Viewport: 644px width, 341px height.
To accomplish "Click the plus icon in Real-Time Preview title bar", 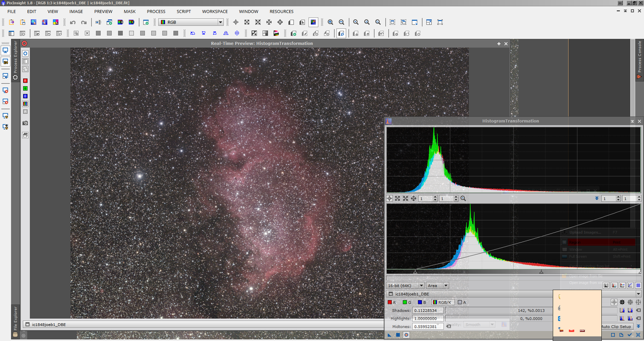I will [x=499, y=44].
